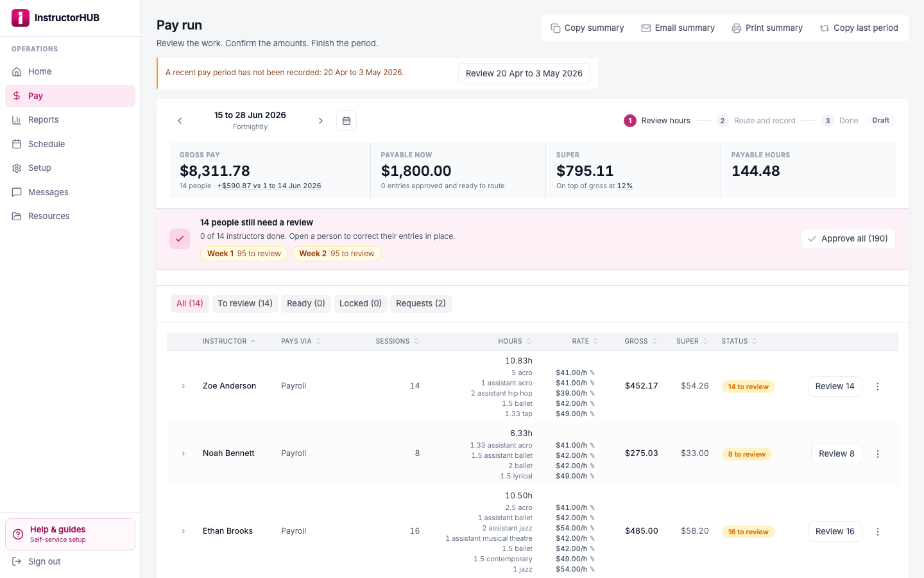The height and width of the screenshot is (578, 924).
Task: Select the To review (14) tab
Action: point(245,304)
